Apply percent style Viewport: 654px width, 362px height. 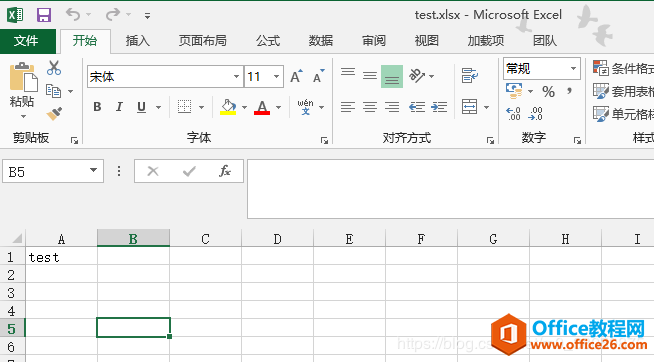click(548, 92)
